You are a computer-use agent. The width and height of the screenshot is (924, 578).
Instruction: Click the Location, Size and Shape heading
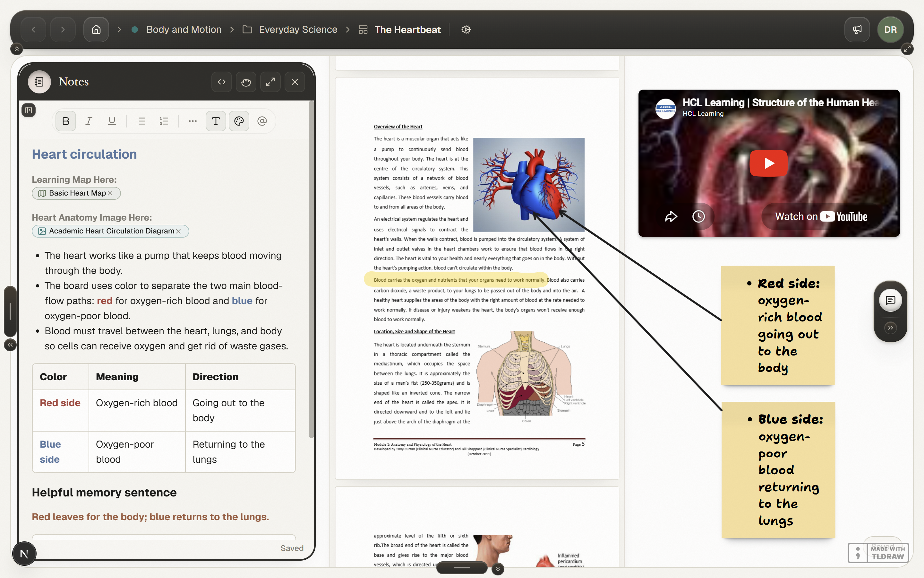pyautogui.click(x=414, y=331)
